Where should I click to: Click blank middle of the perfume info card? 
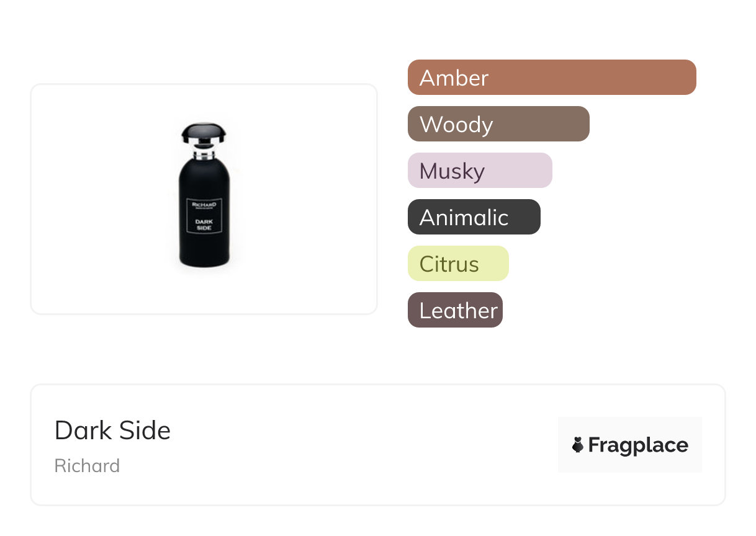360,445
